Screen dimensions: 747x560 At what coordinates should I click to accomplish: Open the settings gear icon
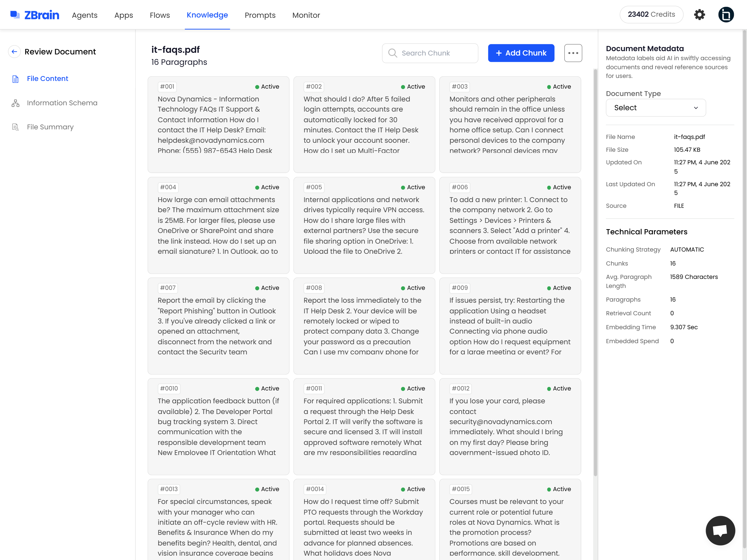(x=699, y=14)
